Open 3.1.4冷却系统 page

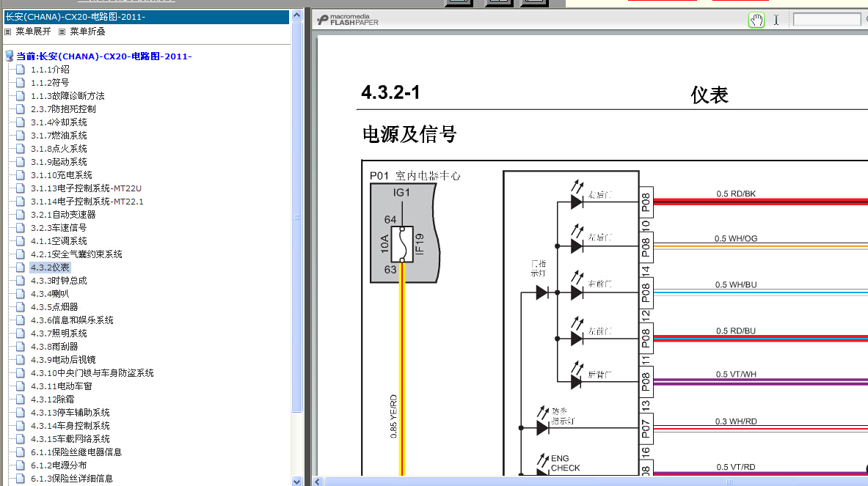pyautogui.click(x=59, y=122)
